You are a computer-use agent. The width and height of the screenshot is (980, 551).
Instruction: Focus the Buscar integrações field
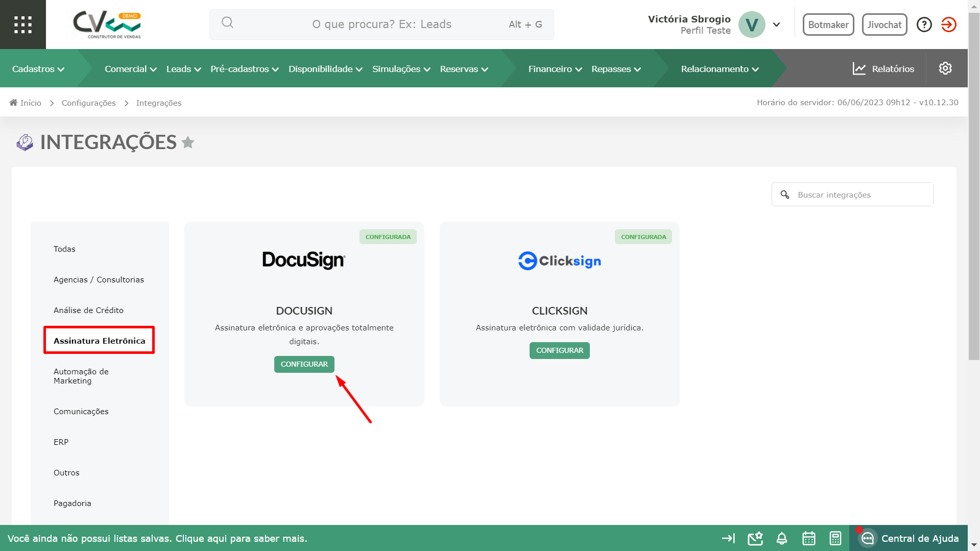852,195
